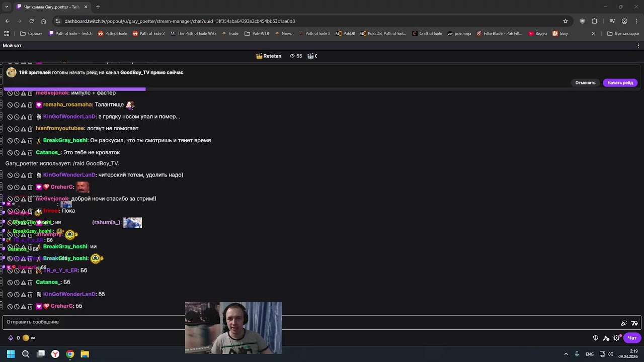Ban BreakGray_hoshi on 'Он раскусил' message
The height and width of the screenshot is (362, 644).
click(10, 141)
